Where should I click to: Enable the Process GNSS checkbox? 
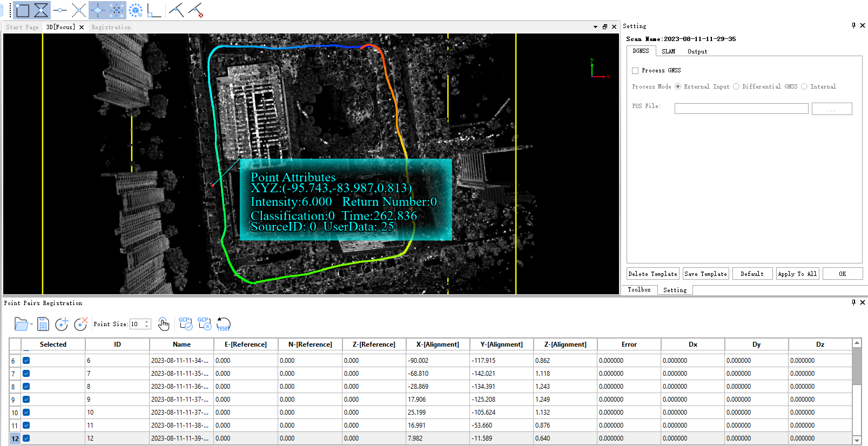click(x=635, y=71)
